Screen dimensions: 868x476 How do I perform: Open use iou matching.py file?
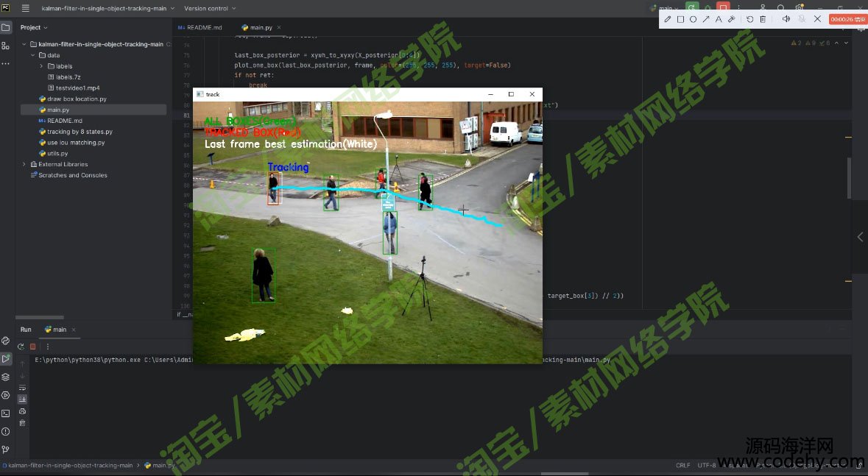coord(71,142)
